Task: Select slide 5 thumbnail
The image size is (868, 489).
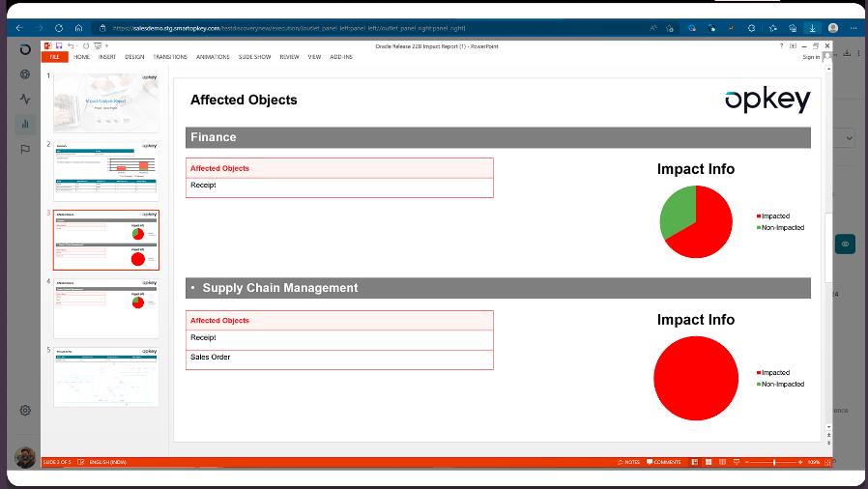Action: 105,377
